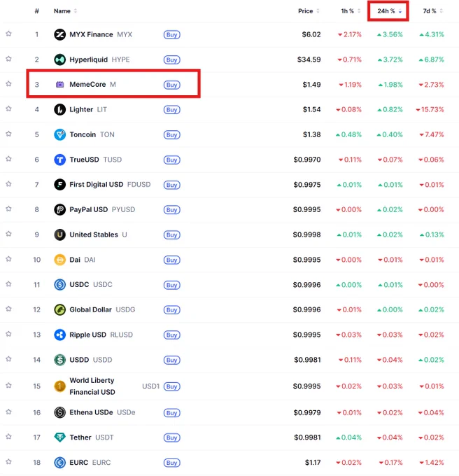The height and width of the screenshot is (476, 459).
Task: Click Buy next to Lighter LIT
Action: click(171, 110)
